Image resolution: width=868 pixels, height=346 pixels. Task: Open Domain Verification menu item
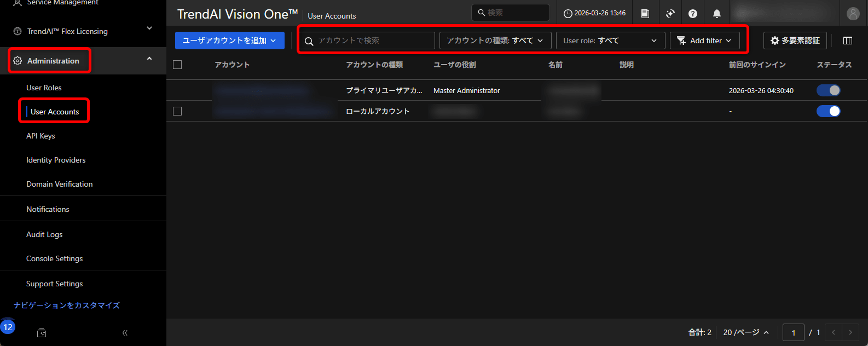pos(60,184)
